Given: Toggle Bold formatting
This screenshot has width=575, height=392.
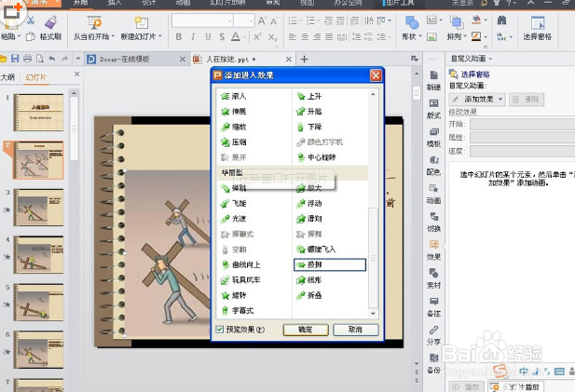Looking at the screenshot, I should pyautogui.click(x=179, y=36).
